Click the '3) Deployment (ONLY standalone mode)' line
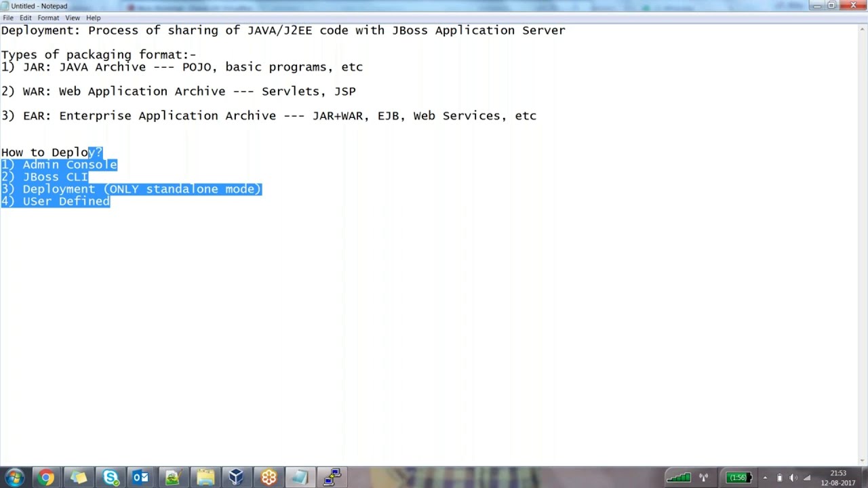Viewport: 868px width, 488px height. point(131,189)
